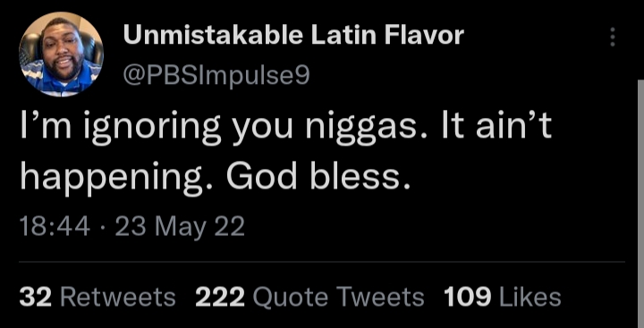This screenshot has height=328, width=644.
Task: Click the display name Unmistakable Latin Flavor
Action: [293, 36]
